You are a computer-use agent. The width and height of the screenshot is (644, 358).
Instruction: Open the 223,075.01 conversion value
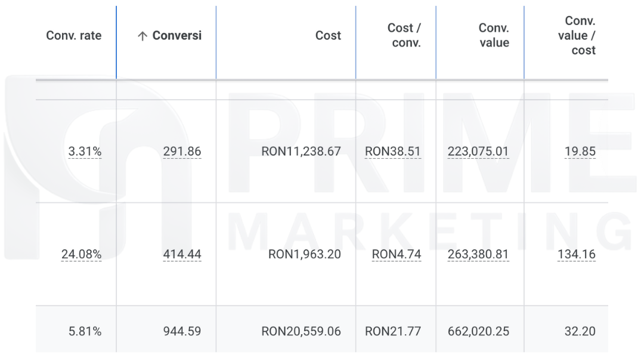(478, 152)
